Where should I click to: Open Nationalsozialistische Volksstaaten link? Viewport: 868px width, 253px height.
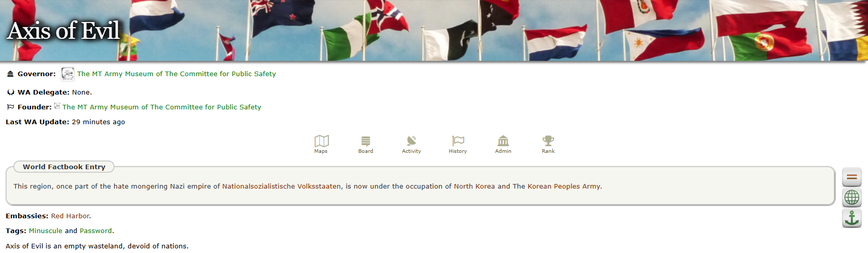(x=281, y=187)
